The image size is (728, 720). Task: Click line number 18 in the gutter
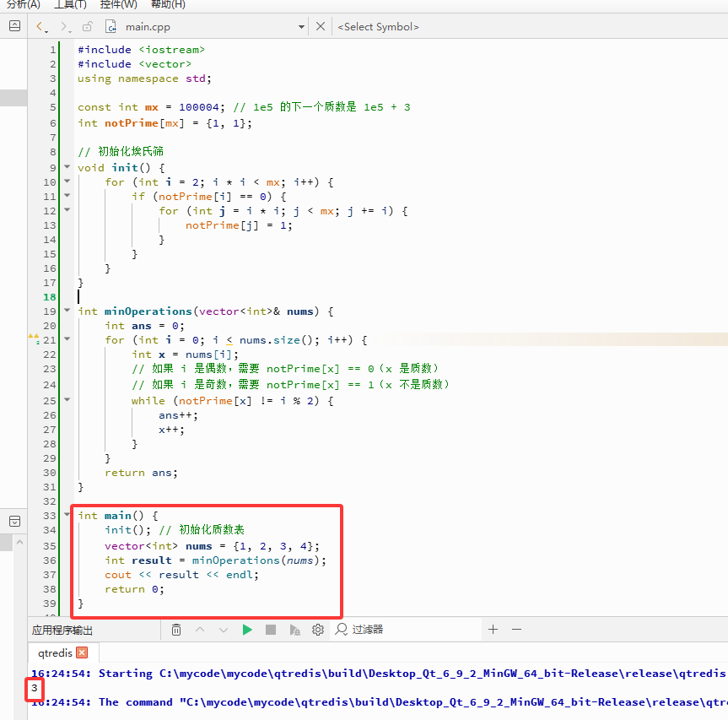coord(49,297)
